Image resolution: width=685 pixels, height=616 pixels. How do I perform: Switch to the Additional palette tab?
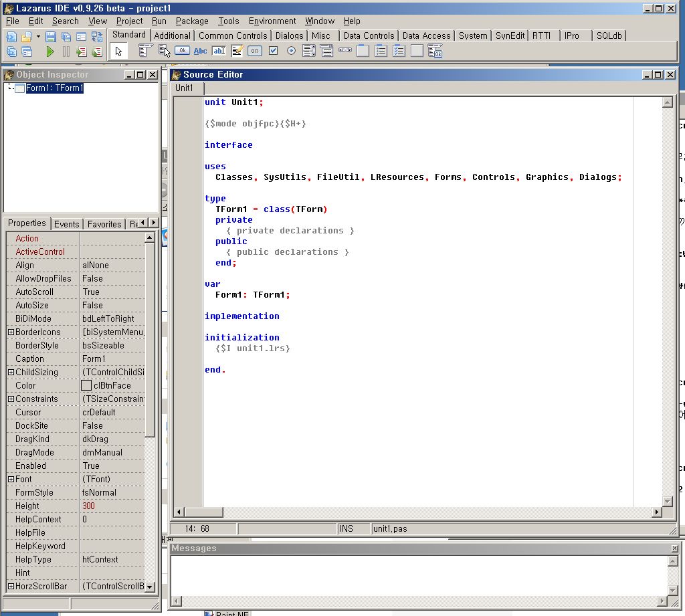pyautogui.click(x=172, y=36)
